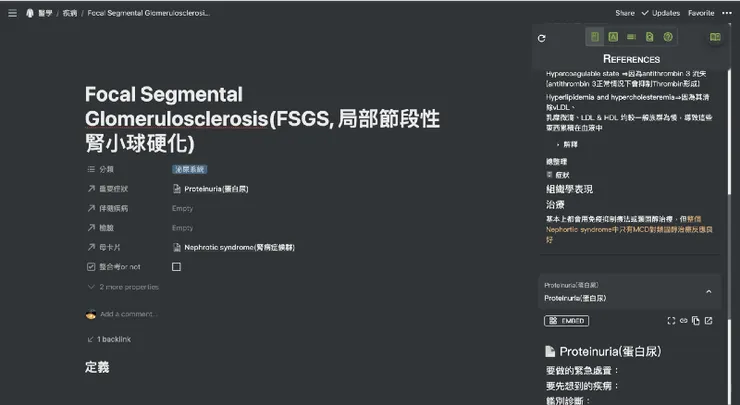
Task: Click 要做的緊急處置 line in panel
Action: tap(582, 371)
